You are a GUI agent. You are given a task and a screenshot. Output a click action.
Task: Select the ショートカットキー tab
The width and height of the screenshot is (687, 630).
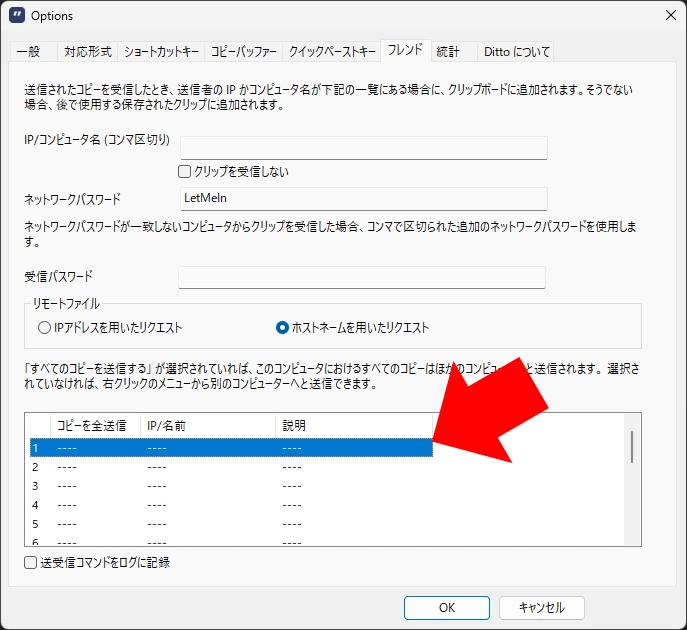pyautogui.click(x=162, y=52)
